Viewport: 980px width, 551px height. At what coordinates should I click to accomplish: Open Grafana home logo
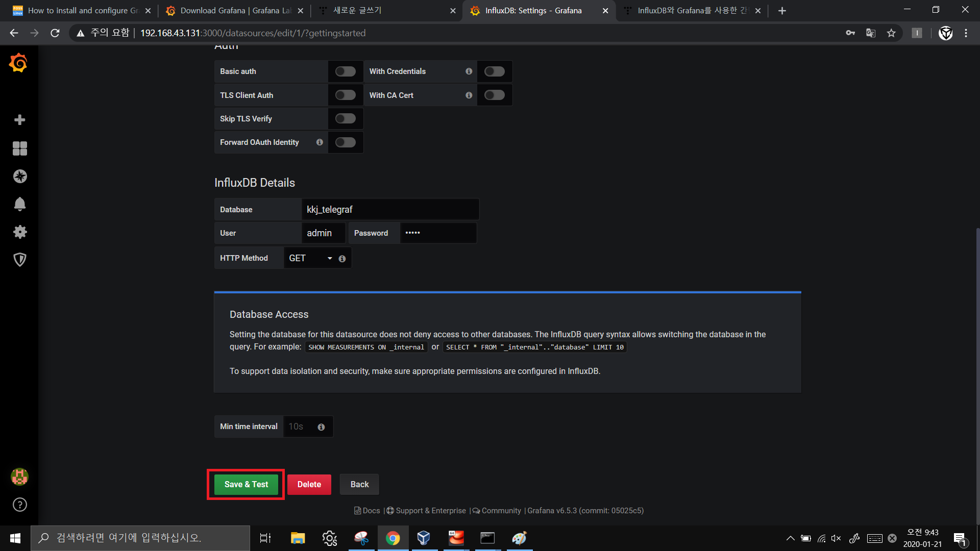(x=19, y=63)
